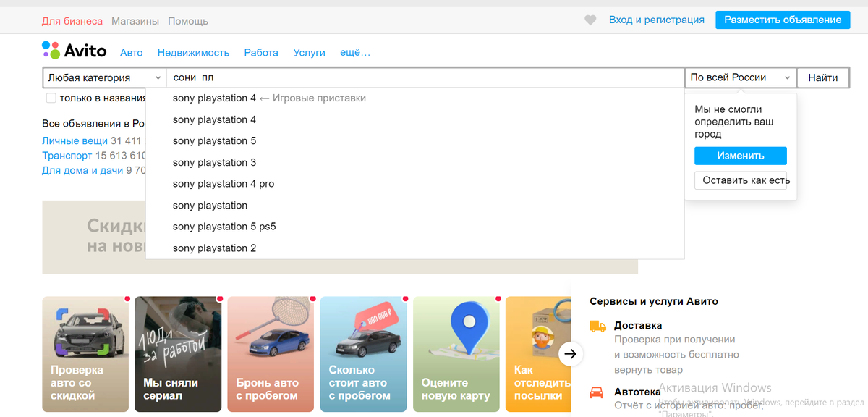Open 'Мы сняли сериал' card

click(178, 354)
